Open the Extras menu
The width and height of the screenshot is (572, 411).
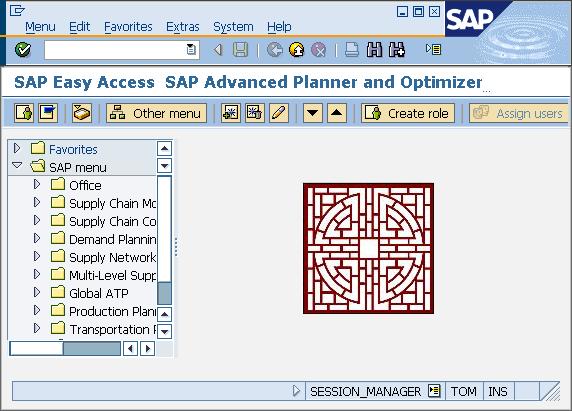(x=182, y=27)
